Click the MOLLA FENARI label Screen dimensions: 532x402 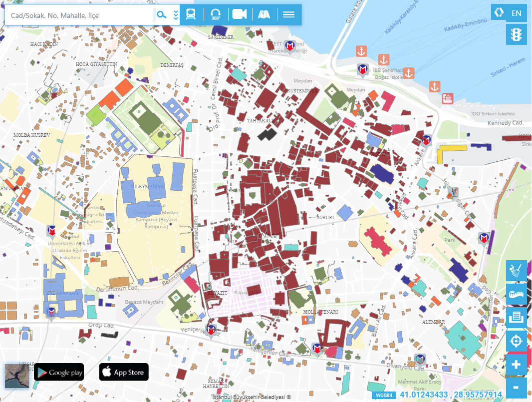coord(320,312)
